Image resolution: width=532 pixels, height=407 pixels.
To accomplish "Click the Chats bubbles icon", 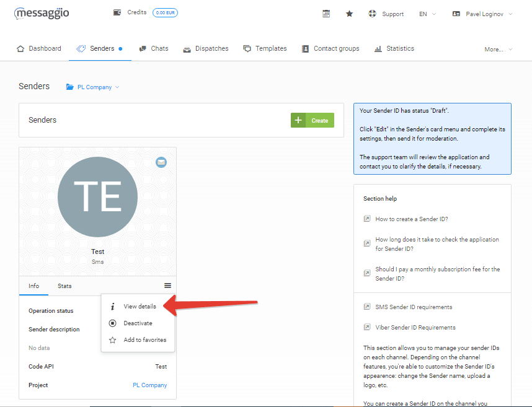I will 143,49.
